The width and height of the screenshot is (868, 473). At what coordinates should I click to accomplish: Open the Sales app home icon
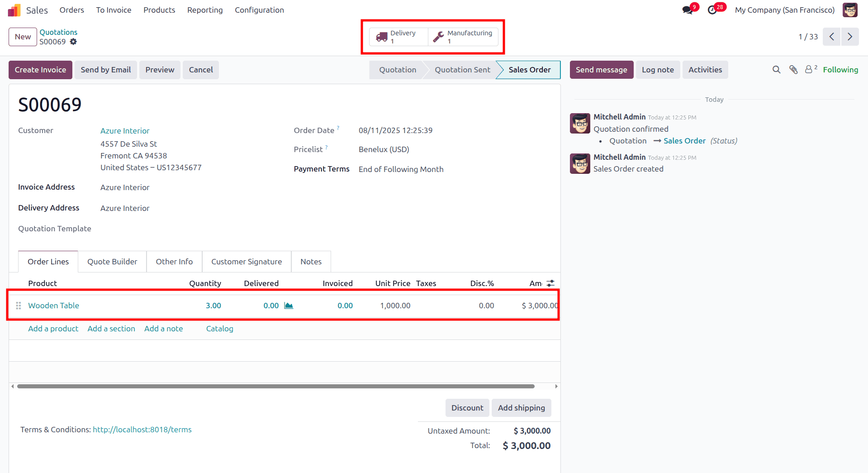point(14,10)
